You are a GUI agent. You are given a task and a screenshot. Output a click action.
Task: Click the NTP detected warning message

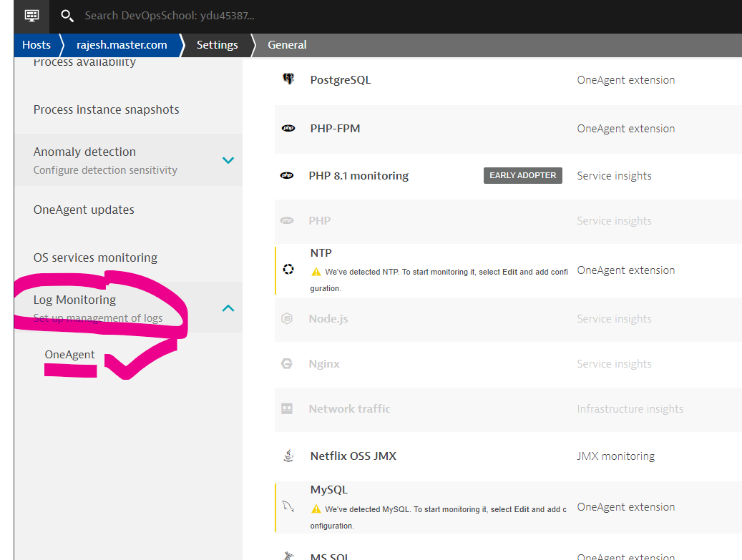pos(439,280)
